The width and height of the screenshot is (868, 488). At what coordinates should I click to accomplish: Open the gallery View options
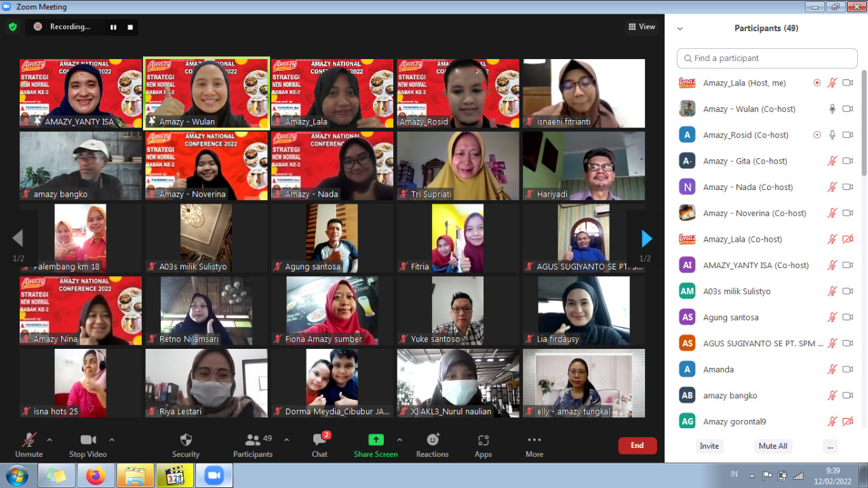(641, 26)
